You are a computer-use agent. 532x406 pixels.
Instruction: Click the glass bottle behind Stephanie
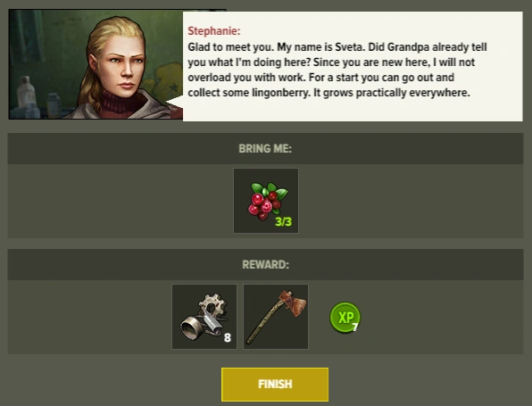click(26, 95)
